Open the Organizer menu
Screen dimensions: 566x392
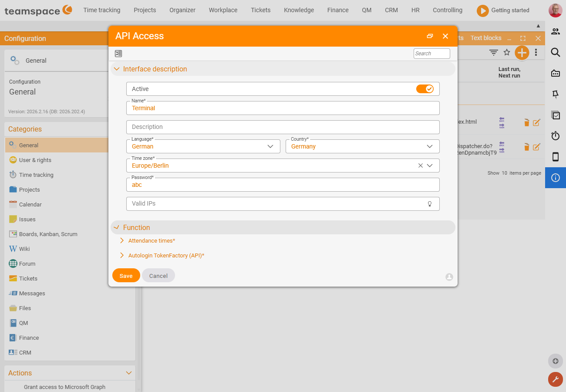point(182,10)
